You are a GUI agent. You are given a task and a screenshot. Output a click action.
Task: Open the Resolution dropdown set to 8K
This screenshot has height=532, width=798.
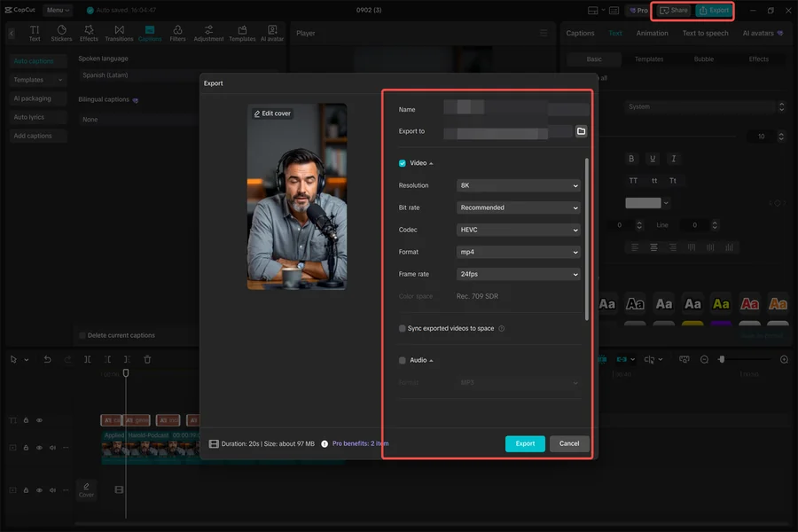[x=517, y=185]
